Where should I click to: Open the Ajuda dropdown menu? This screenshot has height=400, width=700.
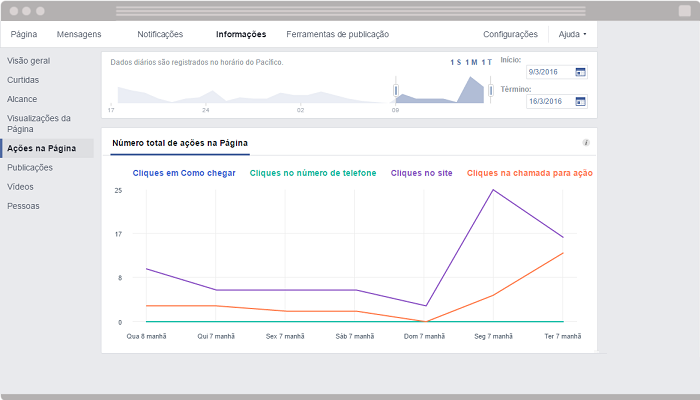572,34
